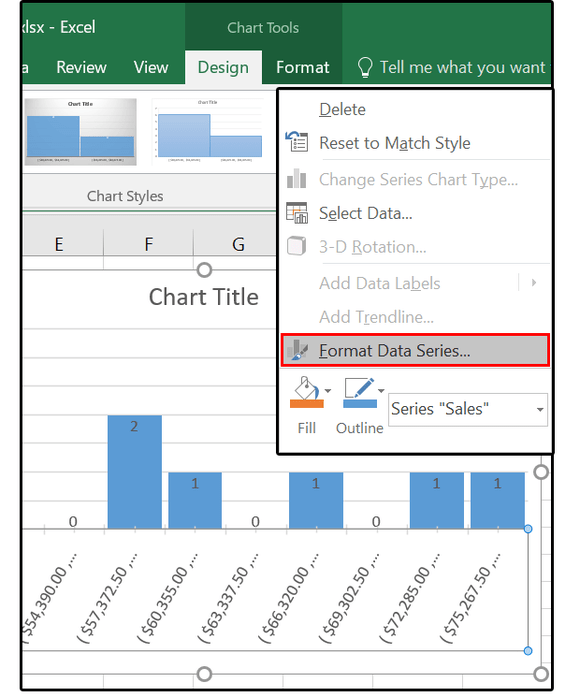Open the Outline color dropdown arrow
The image size is (580, 697).
tap(381, 391)
